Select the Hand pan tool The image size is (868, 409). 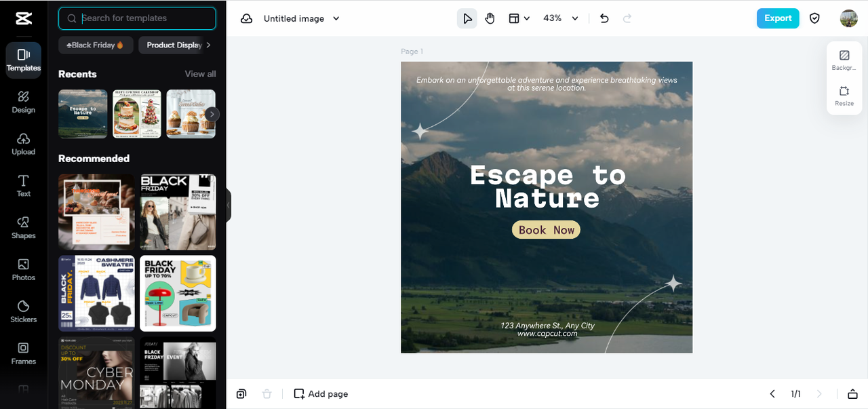pyautogui.click(x=490, y=18)
